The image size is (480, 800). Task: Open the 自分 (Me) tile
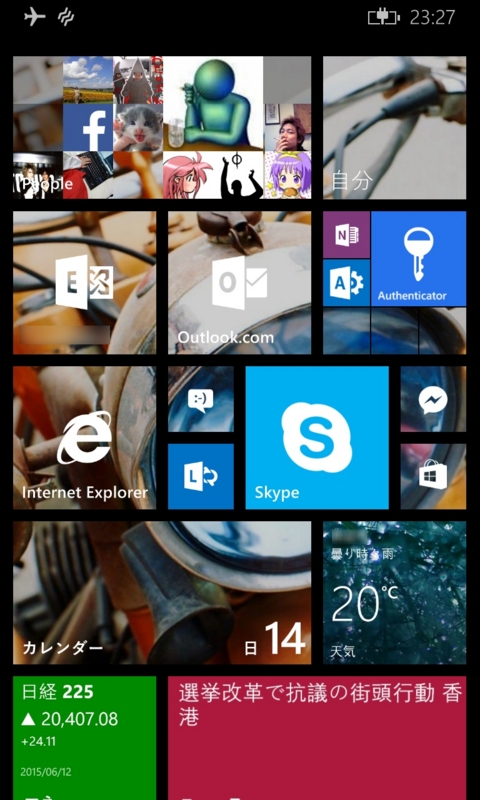394,128
